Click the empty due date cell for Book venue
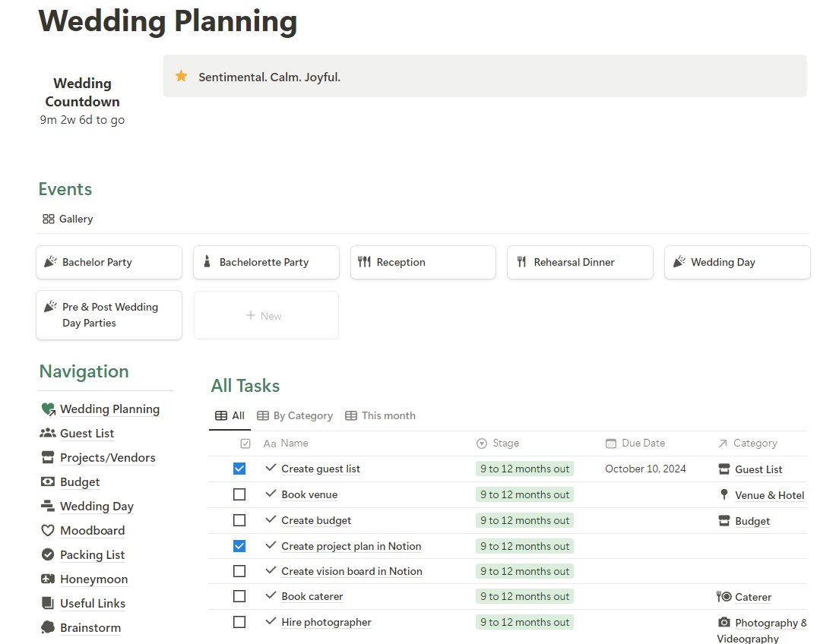 point(656,494)
